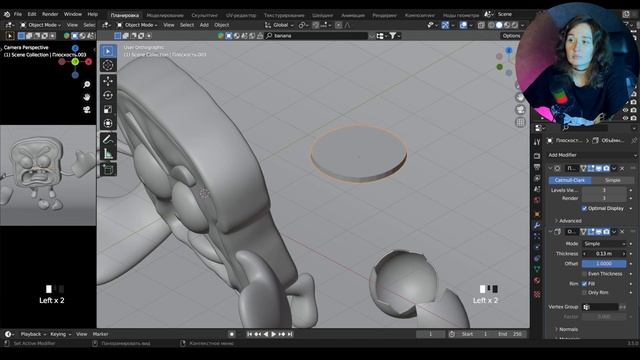Select the 3D Cursor tool
Image resolution: width=640 pixels, height=360 pixels.
[x=108, y=65]
